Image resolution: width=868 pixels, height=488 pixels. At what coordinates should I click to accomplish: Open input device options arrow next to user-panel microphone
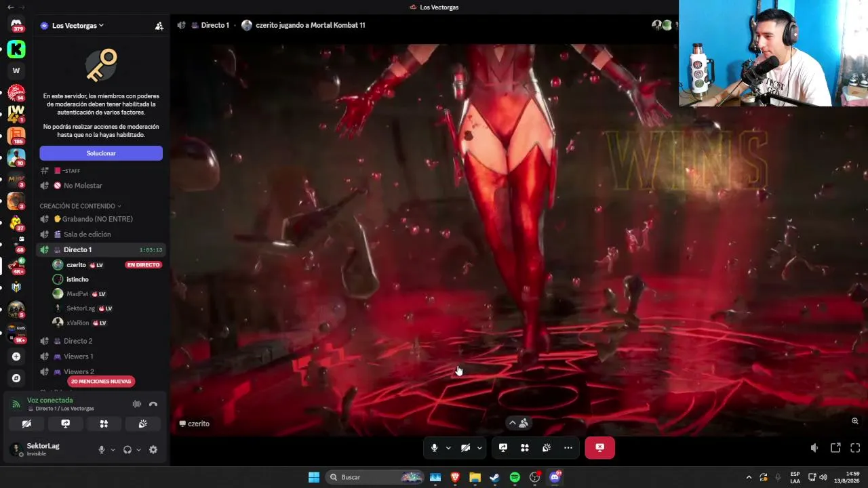[x=113, y=449]
